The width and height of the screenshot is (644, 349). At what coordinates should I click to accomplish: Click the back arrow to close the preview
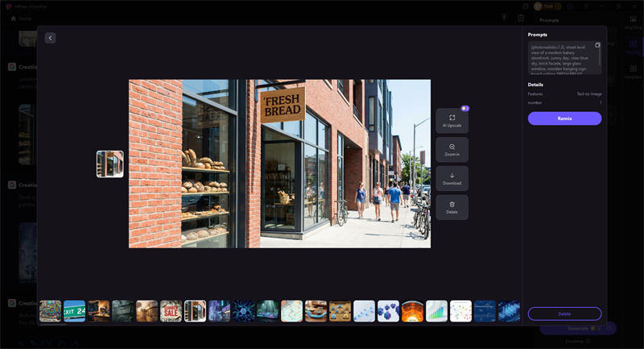tap(50, 38)
